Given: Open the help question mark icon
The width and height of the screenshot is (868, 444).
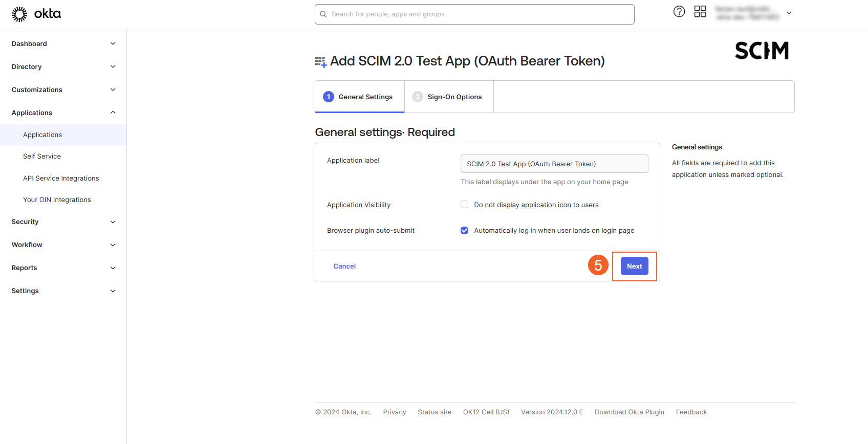Looking at the screenshot, I should pos(679,12).
